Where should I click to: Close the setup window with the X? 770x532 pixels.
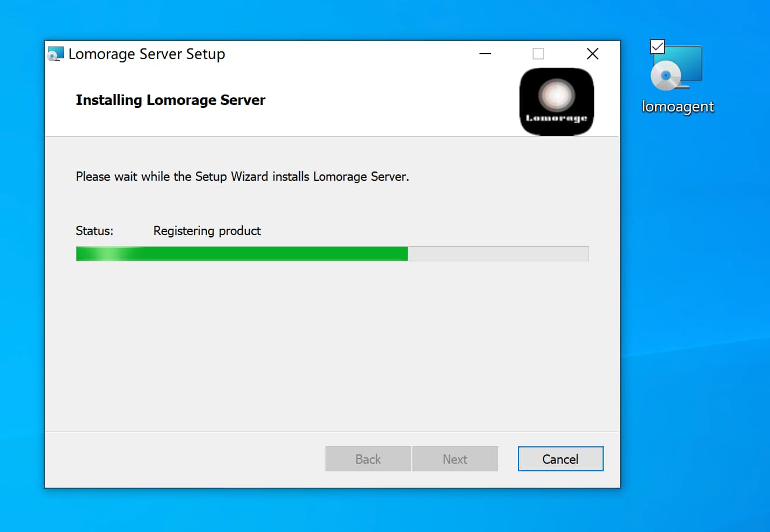pyautogui.click(x=592, y=54)
